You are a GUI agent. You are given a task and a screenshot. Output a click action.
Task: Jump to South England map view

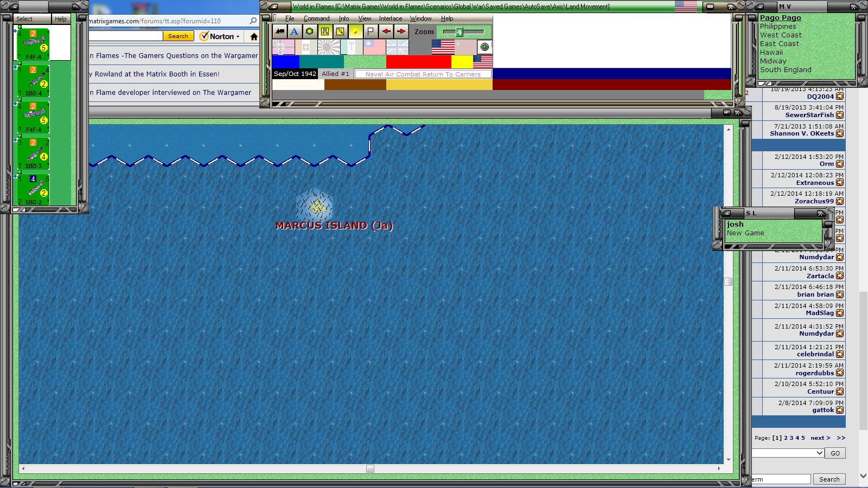(x=786, y=70)
